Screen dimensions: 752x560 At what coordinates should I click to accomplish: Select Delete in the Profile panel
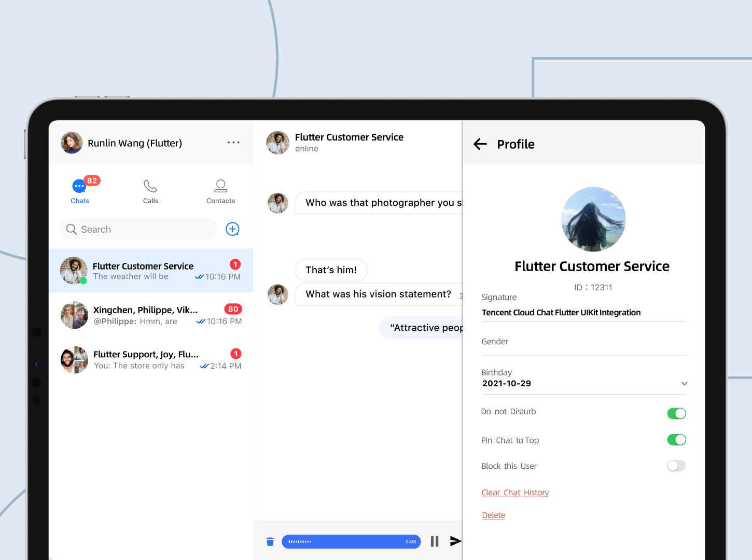point(493,514)
